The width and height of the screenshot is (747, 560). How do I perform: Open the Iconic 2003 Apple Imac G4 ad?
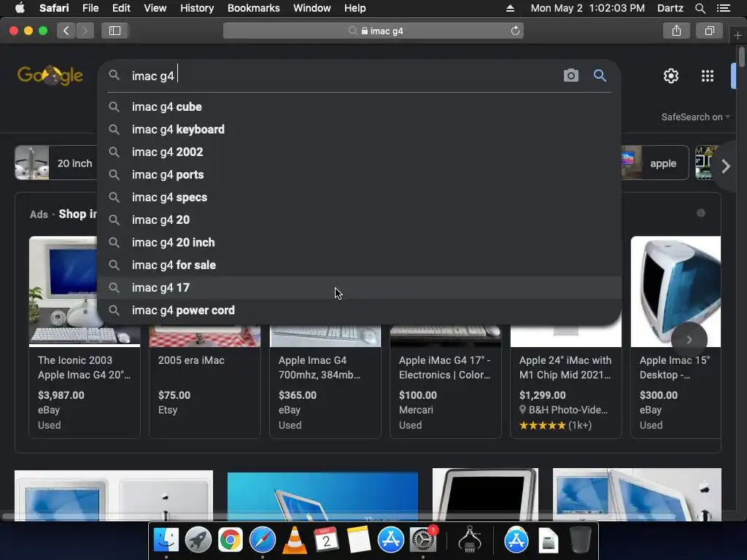click(85, 367)
